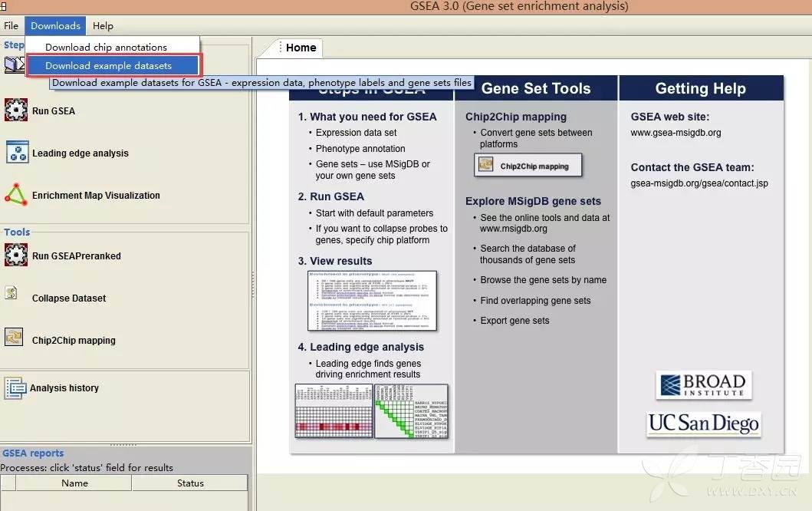812x511 pixels.
Task: Launch Run GSEA from the sidebar
Action: [54, 111]
